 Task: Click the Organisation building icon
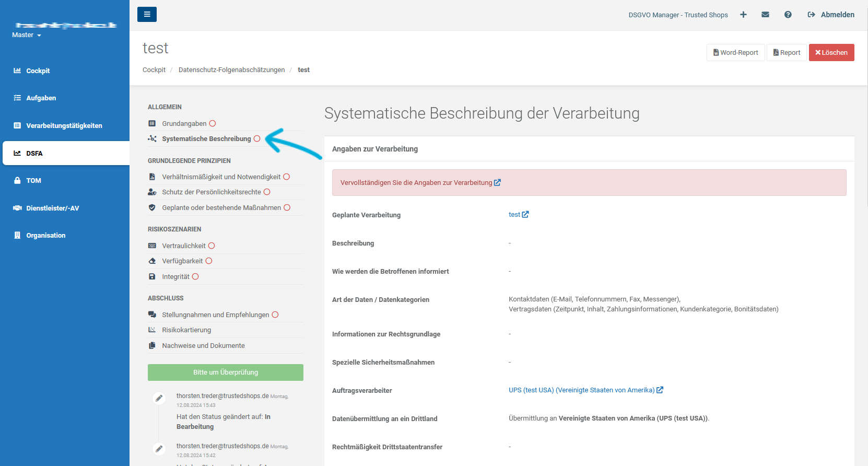(x=17, y=235)
